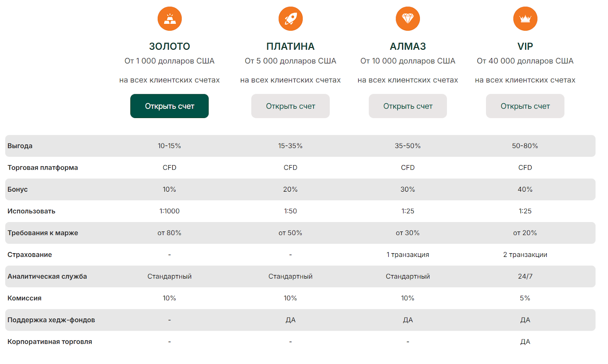Screen dimensions: 608x364
Task: Open an account for the VIP plan
Action: pyautogui.click(x=525, y=106)
